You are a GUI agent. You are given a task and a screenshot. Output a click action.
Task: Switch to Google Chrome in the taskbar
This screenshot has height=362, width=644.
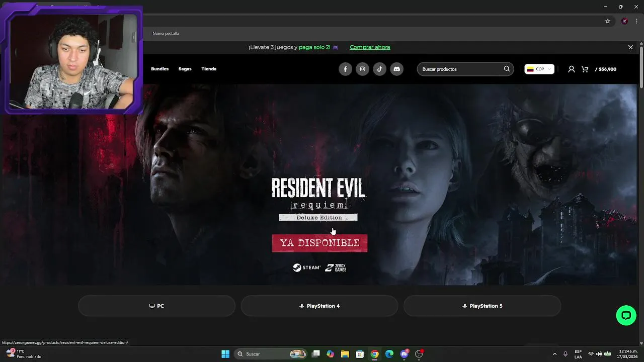[374, 354]
